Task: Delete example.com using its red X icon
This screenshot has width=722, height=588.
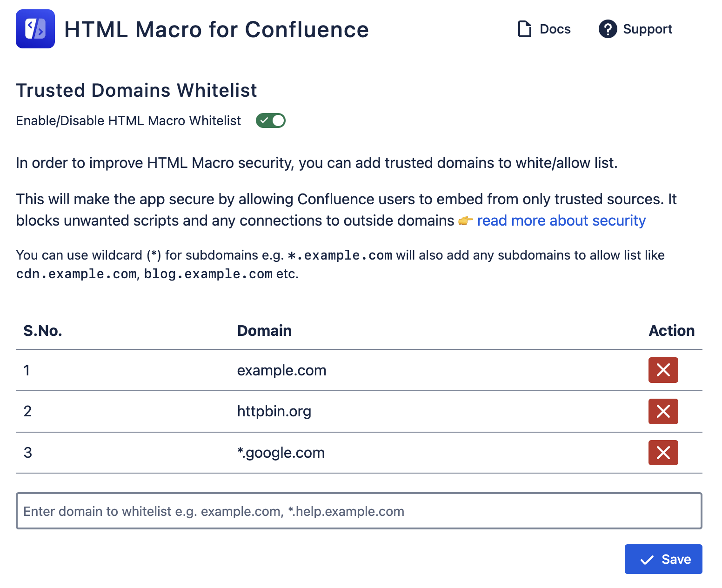Action: tap(663, 370)
